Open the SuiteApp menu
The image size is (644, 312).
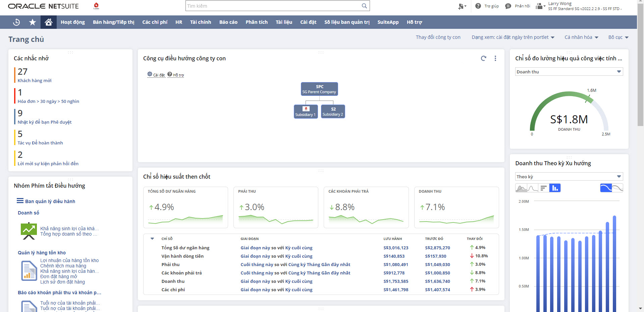coord(388,22)
